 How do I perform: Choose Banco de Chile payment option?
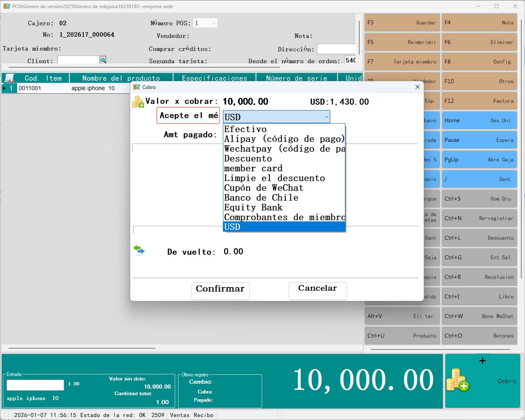click(x=261, y=198)
